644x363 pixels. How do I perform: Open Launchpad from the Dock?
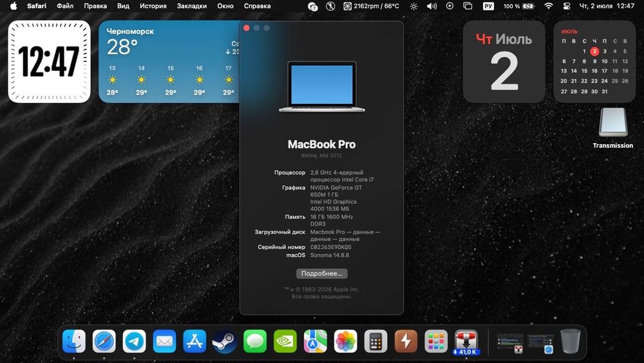click(x=436, y=341)
